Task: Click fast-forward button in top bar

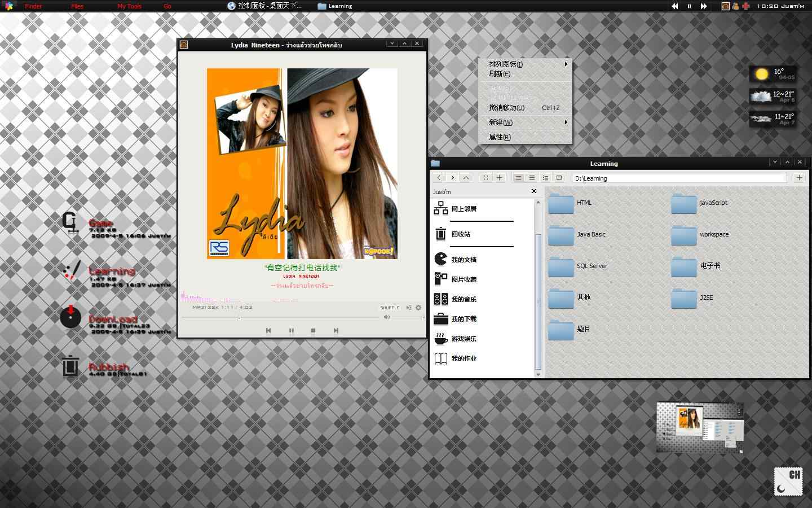Action: [x=704, y=6]
